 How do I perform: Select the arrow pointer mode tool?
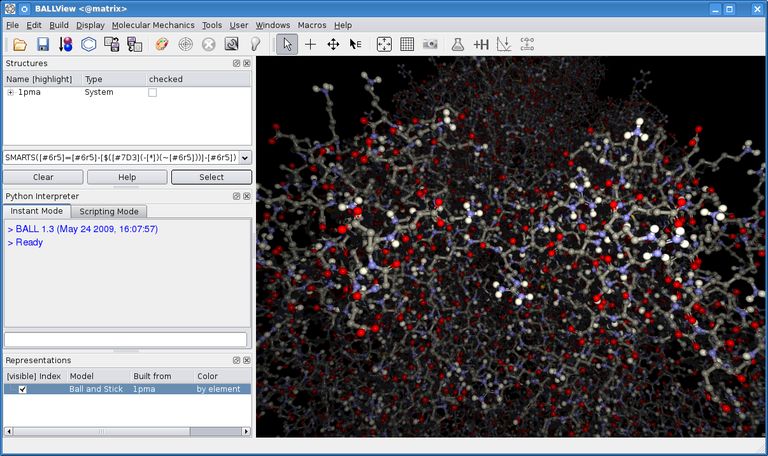pos(287,45)
